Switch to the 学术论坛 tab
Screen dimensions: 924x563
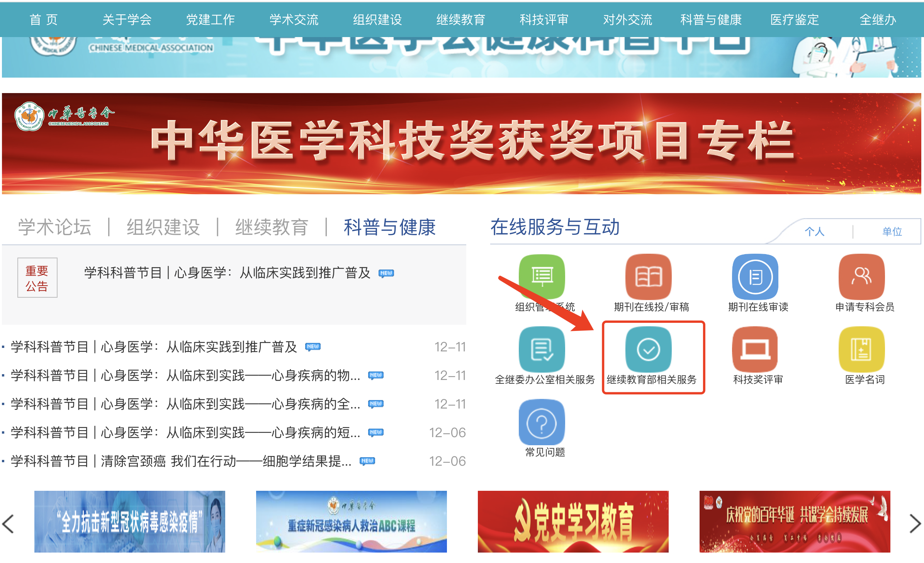(x=54, y=227)
